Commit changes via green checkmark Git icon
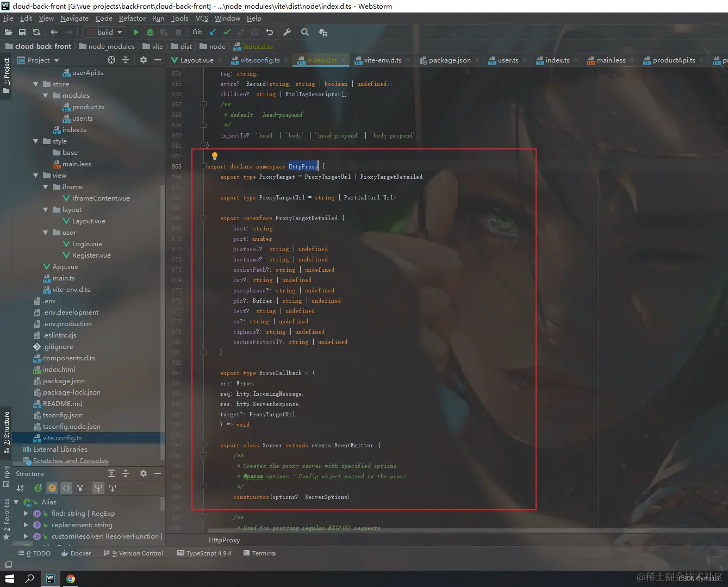The image size is (728, 587). tap(227, 32)
